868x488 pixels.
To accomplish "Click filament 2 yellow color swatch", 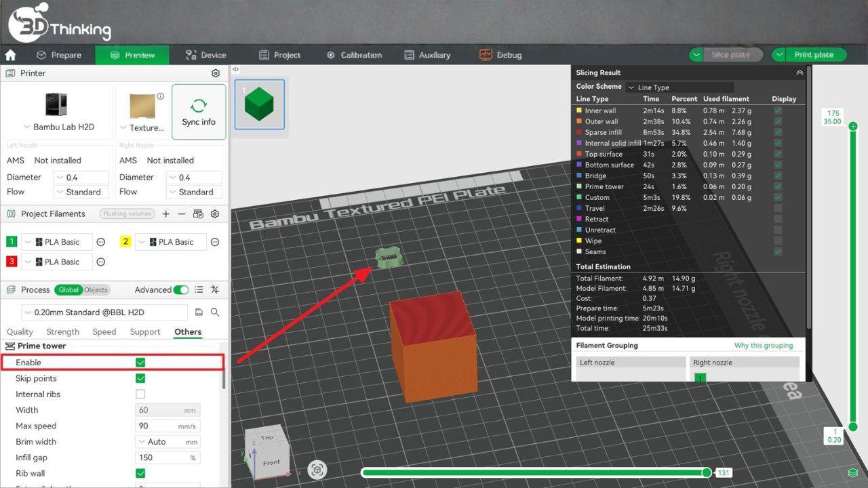I will (125, 242).
